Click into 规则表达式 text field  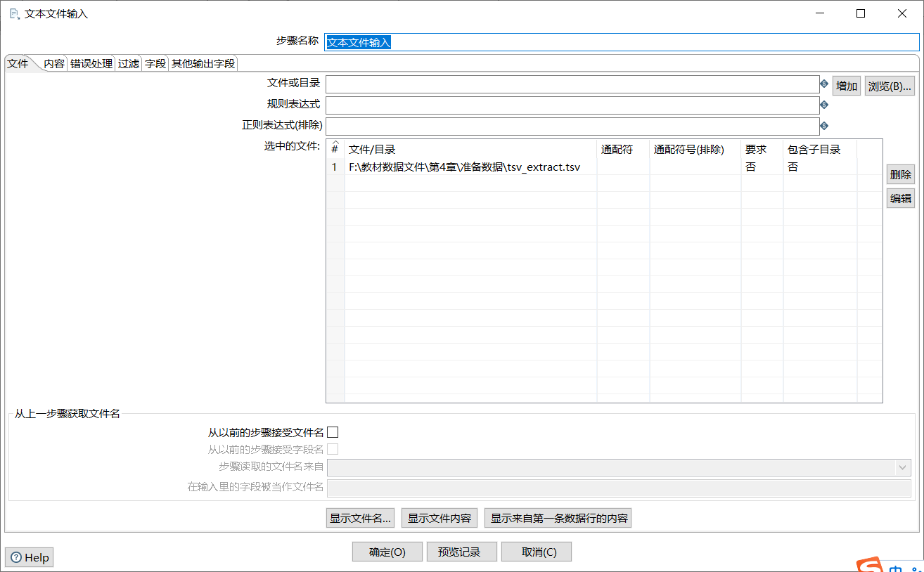point(572,105)
